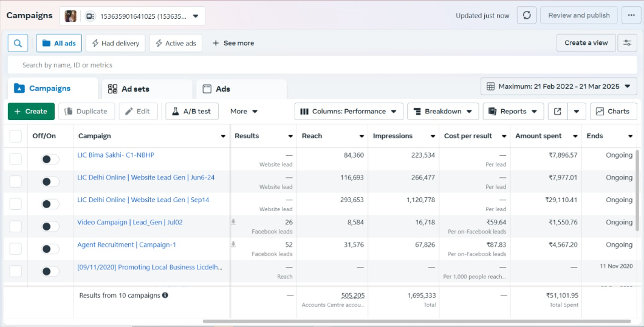Click the search by name, ID field
The image size is (644, 327).
click(x=243, y=65)
